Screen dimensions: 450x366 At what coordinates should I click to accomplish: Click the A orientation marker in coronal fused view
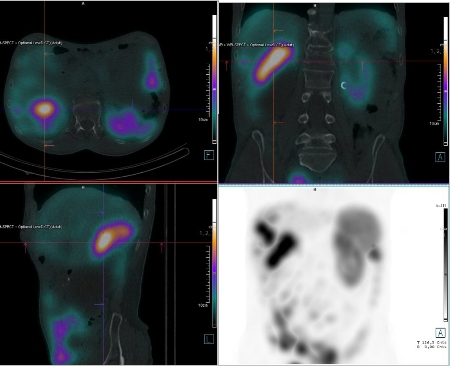click(440, 157)
